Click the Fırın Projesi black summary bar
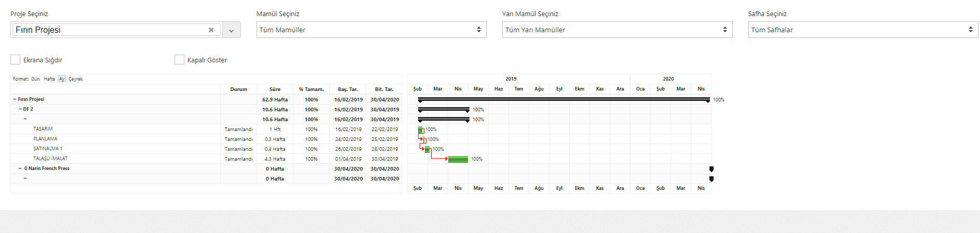This screenshot has height=233, width=980. click(563, 99)
